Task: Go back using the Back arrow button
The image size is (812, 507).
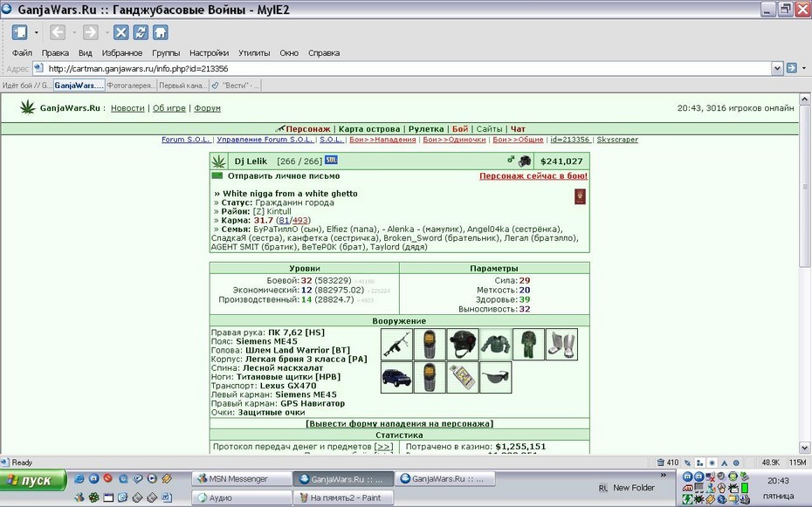Action: pos(58,32)
